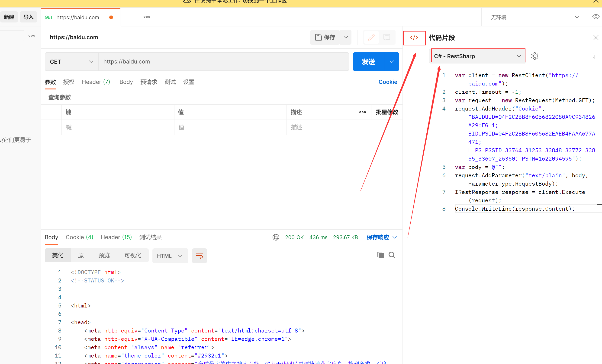Open the code snippet panel icon
Image resolution: width=602 pixels, height=364 pixels.
click(x=414, y=38)
